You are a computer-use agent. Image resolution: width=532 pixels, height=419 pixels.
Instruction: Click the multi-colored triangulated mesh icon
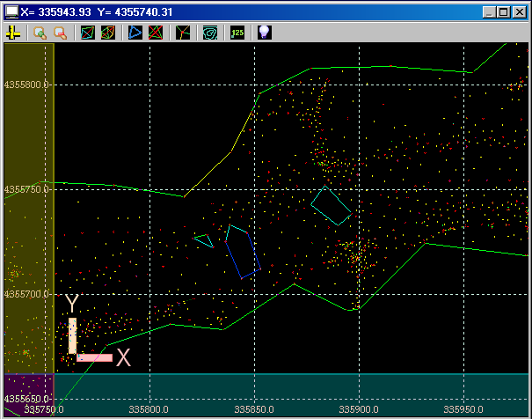tap(108, 33)
